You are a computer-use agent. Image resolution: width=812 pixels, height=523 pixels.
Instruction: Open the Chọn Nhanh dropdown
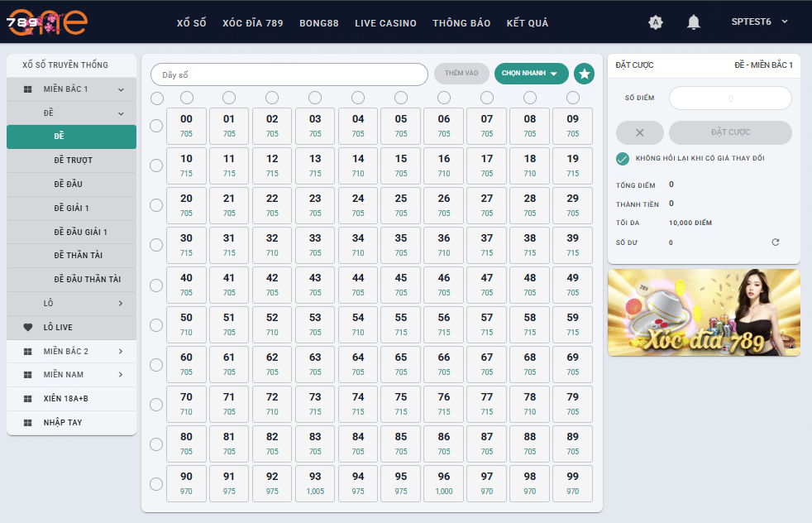(x=532, y=74)
